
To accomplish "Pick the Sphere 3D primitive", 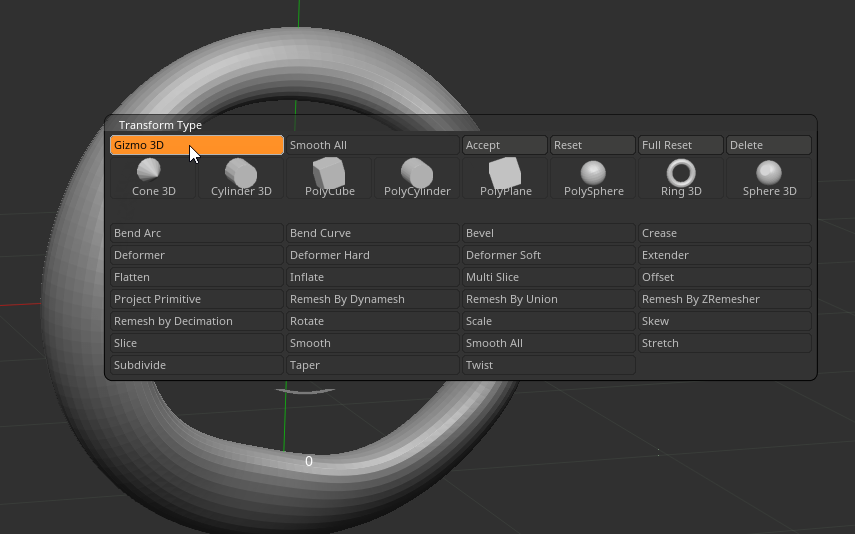I will [769, 177].
